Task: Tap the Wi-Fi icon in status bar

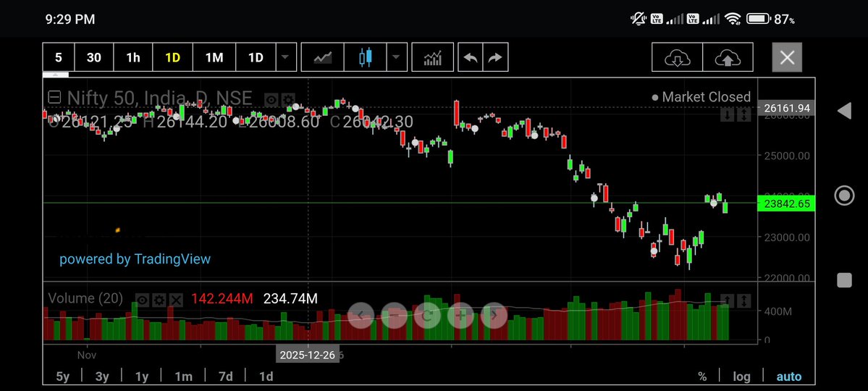Action: pos(733,19)
